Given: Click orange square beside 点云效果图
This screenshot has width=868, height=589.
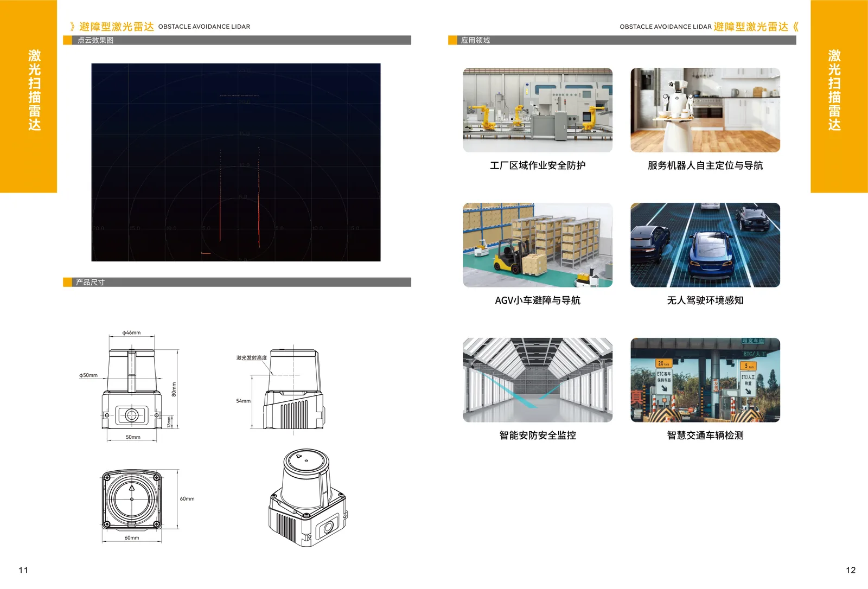Looking at the screenshot, I should tap(67, 40).
